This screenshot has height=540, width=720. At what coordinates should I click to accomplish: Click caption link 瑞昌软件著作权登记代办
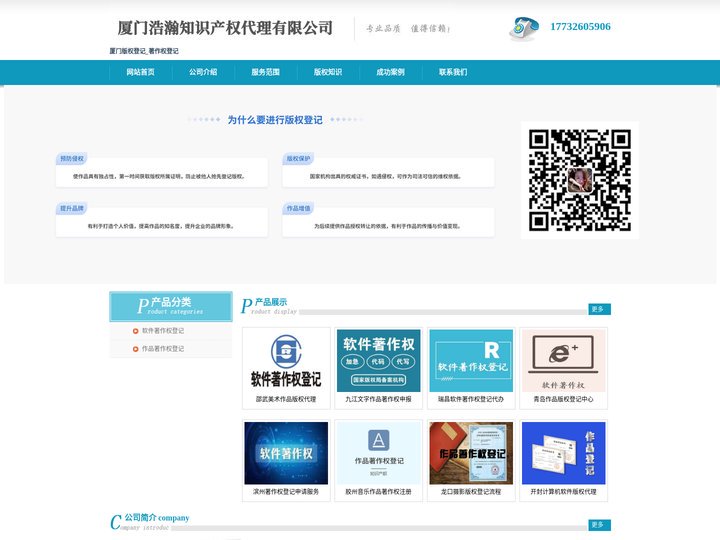pyautogui.click(x=471, y=399)
